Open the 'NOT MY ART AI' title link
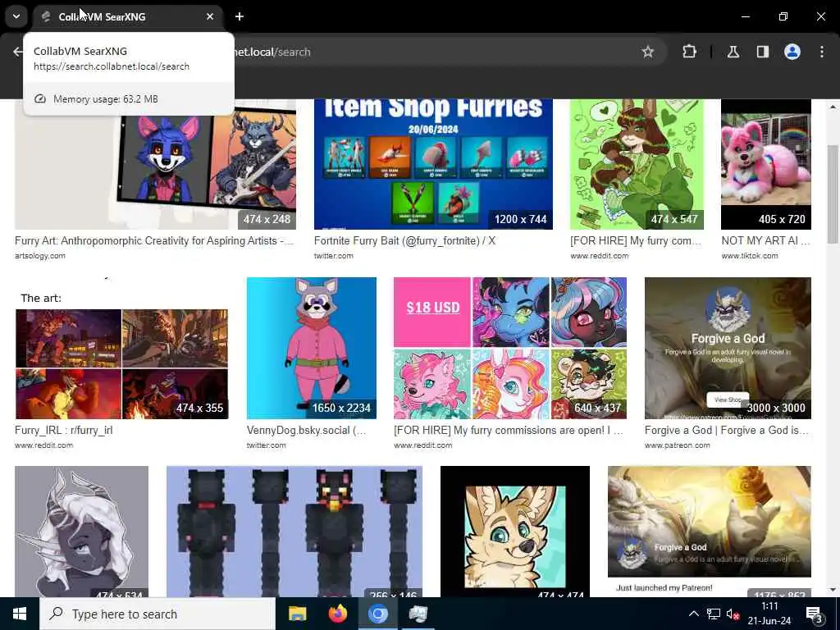This screenshot has height=630, width=840. [x=765, y=241]
